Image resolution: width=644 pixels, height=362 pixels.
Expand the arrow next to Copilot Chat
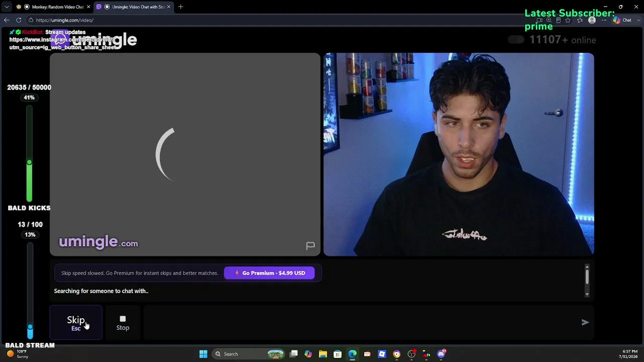coord(637,20)
